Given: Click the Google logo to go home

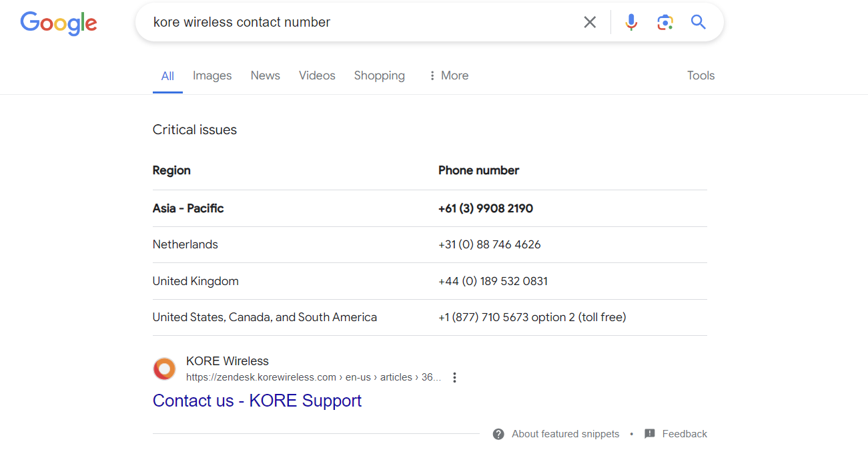Looking at the screenshot, I should pos(58,23).
